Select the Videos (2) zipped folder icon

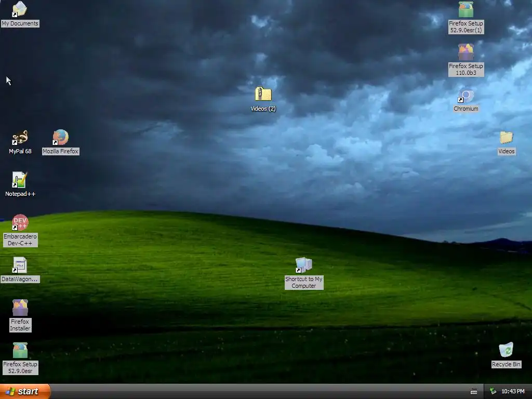[x=263, y=94]
